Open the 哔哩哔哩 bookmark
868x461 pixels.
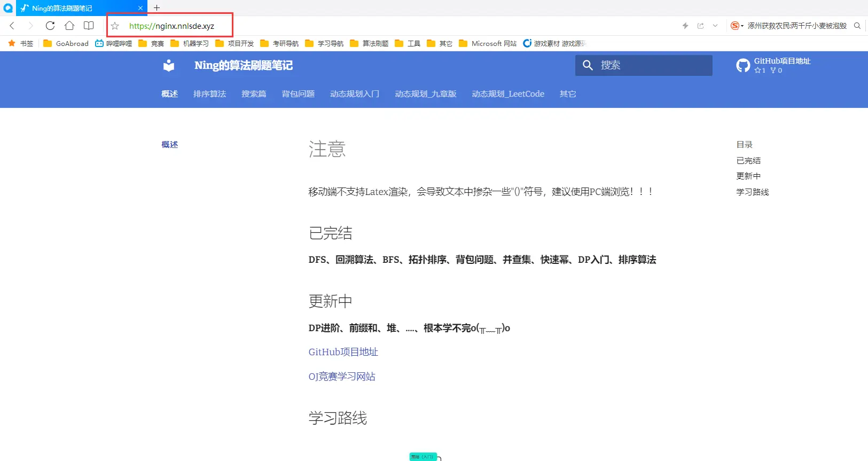pos(113,43)
